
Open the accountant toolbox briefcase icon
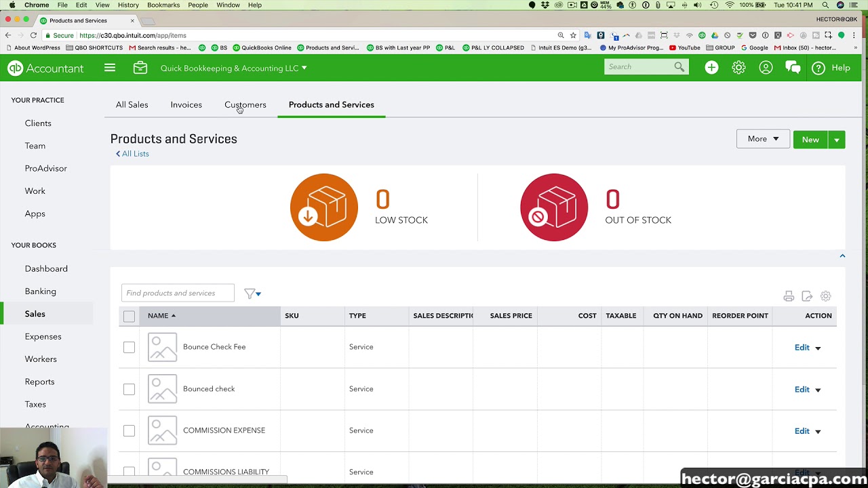click(x=140, y=68)
